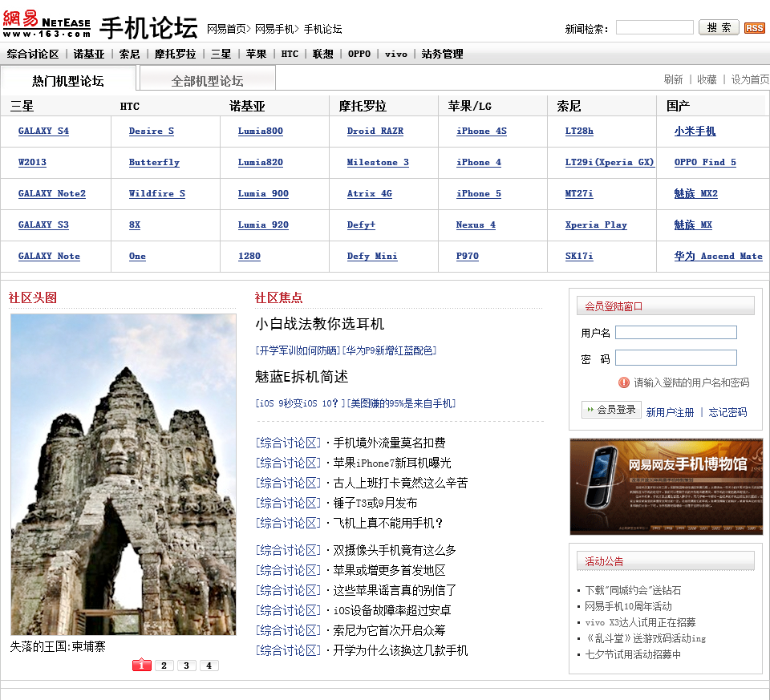Open headline 小白战法教你选耳机
This screenshot has height=700, width=770.
(x=319, y=324)
